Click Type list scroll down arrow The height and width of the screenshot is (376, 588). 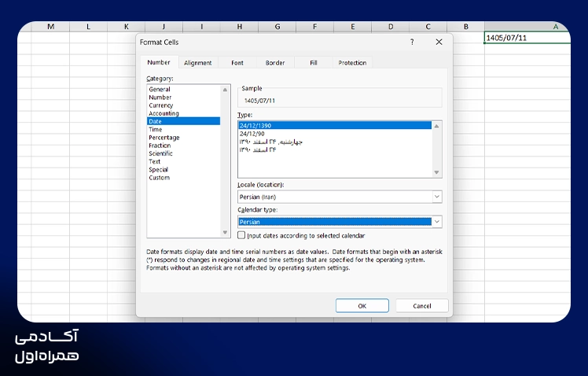point(436,172)
